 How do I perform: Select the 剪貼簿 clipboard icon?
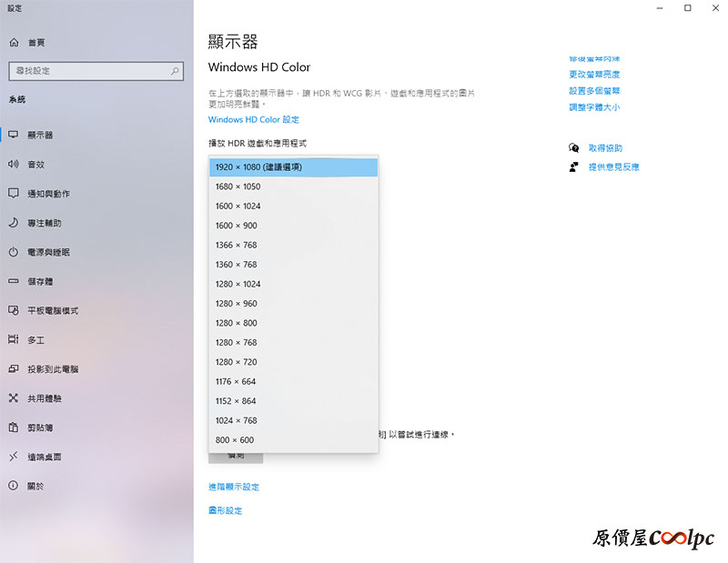14,427
